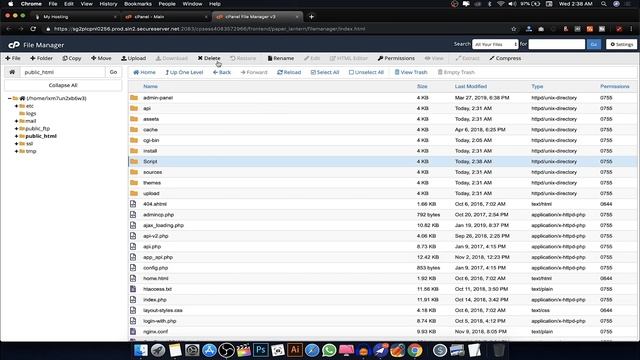640x360 pixels.
Task: Select All files
Action: point(325,72)
